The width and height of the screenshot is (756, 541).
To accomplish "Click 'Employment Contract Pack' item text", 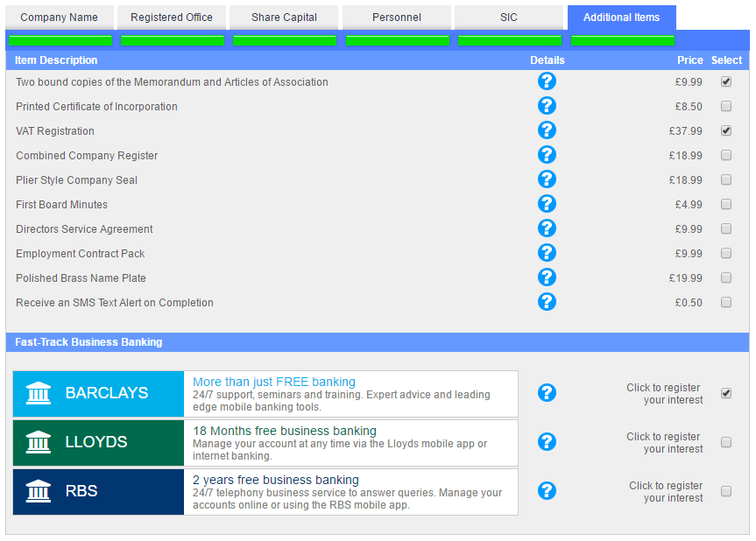I will [x=80, y=253].
